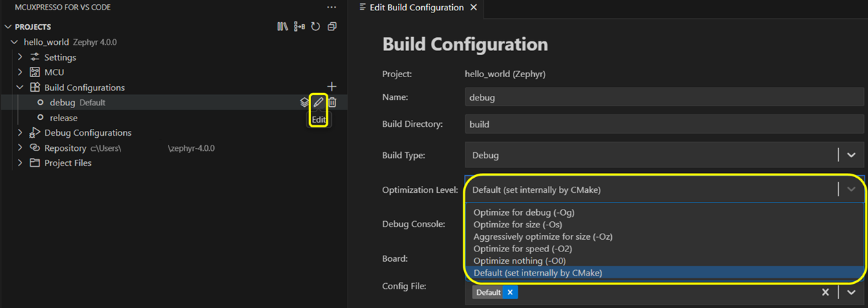The height and width of the screenshot is (308, 868).
Task: Open the more actions ellipsis menu
Action: pos(332,7)
